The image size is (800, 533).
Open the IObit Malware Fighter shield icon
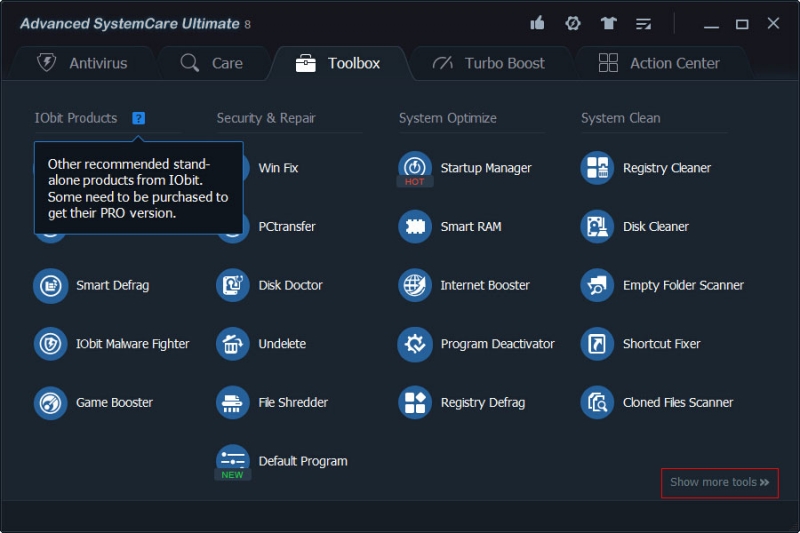point(51,344)
